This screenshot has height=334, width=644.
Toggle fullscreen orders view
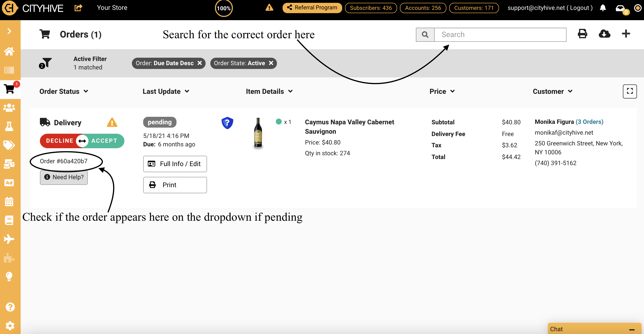point(630,91)
